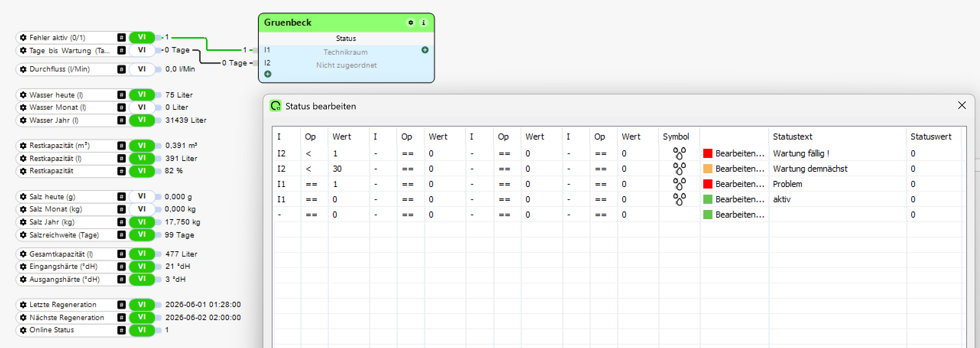980x348 pixels.
Task: Click the black square icon on Wasser Monat (l)
Action: point(122,107)
